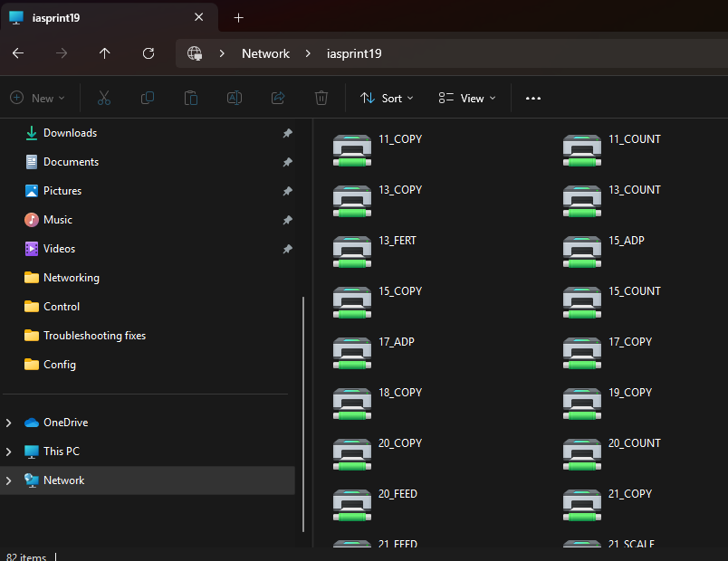Viewport: 728px width, 561px height.
Task: Select the 15_COUNT printer icon
Action: click(x=581, y=302)
